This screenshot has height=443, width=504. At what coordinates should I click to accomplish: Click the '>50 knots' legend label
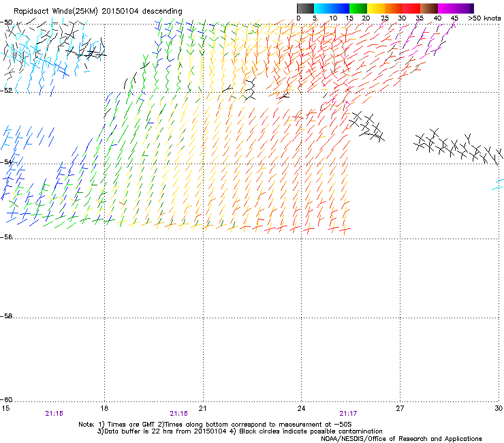(484, 18)
